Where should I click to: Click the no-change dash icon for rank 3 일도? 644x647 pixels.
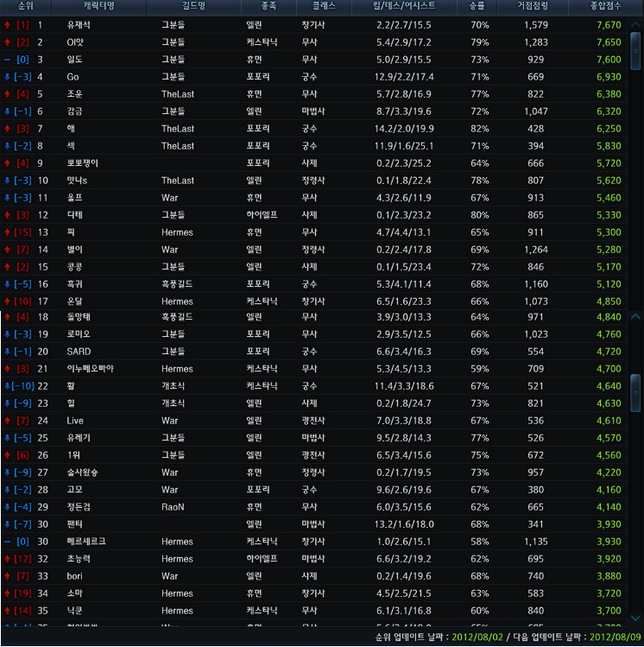point(8,60)
